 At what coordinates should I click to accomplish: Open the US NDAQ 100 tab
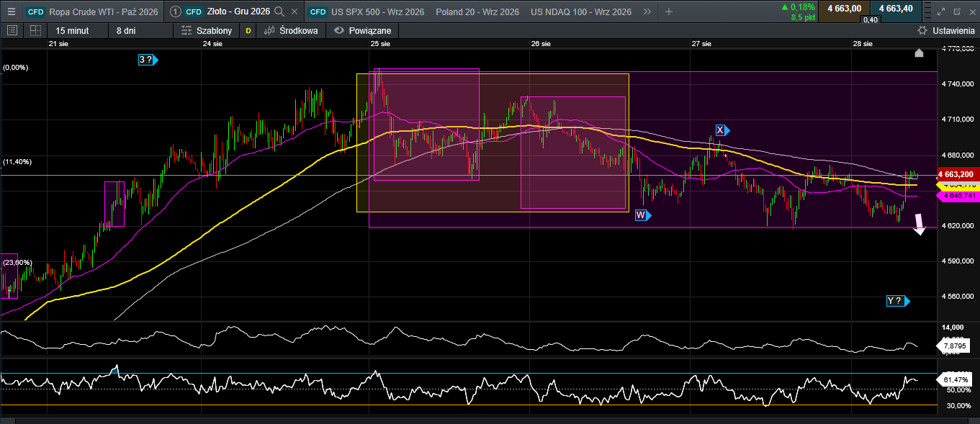[x=580, y=12]
